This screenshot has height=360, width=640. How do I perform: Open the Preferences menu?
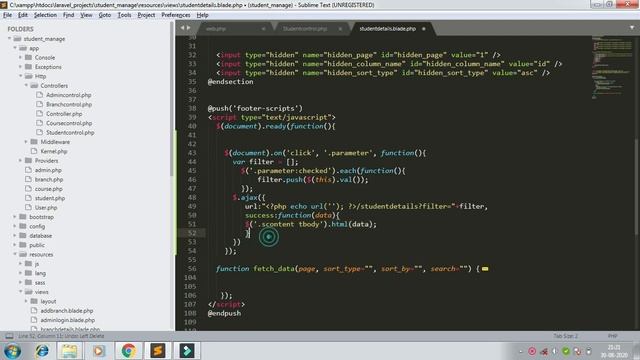(176, 15)
